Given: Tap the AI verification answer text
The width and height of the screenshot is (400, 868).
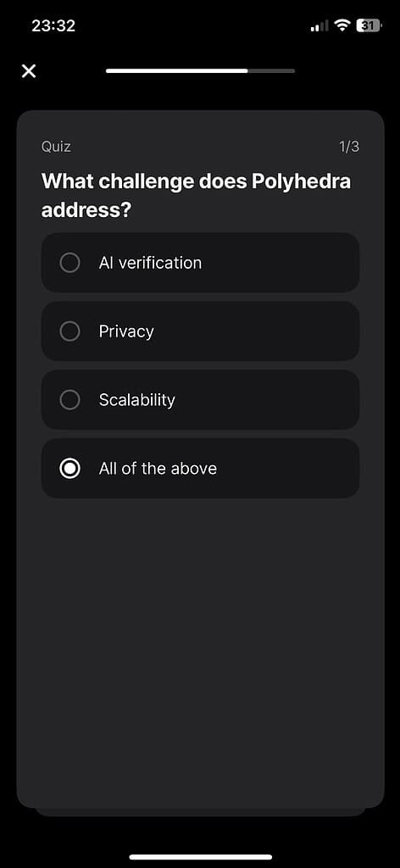Looking at the screenshot, I should pyautogui.click(x=150, y=263).
